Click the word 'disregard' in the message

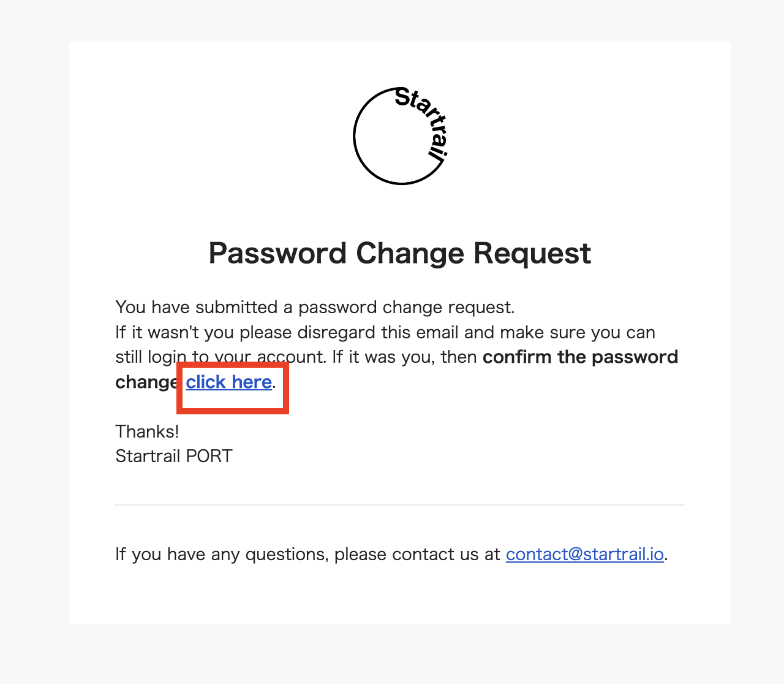(x=336, y=332)
